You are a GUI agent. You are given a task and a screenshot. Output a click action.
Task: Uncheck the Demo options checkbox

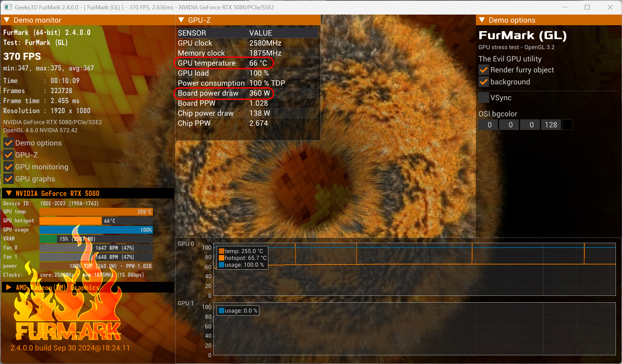pos(9,143)
